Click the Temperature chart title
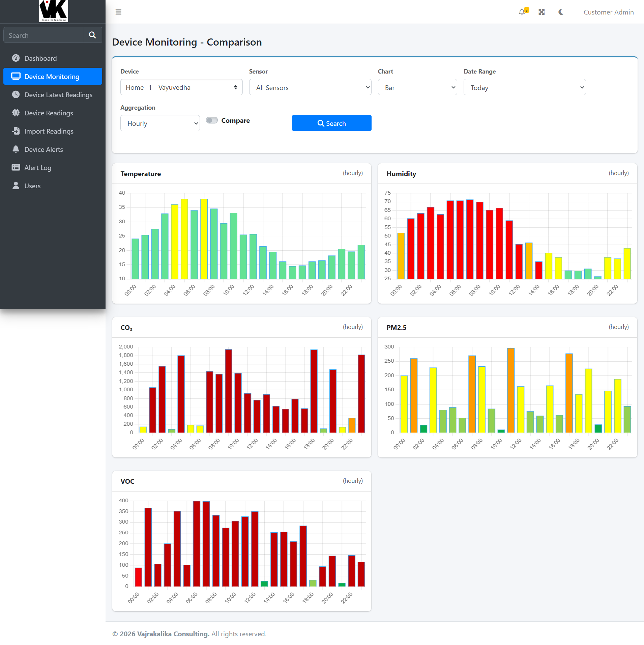 click(x=141, y=174)
